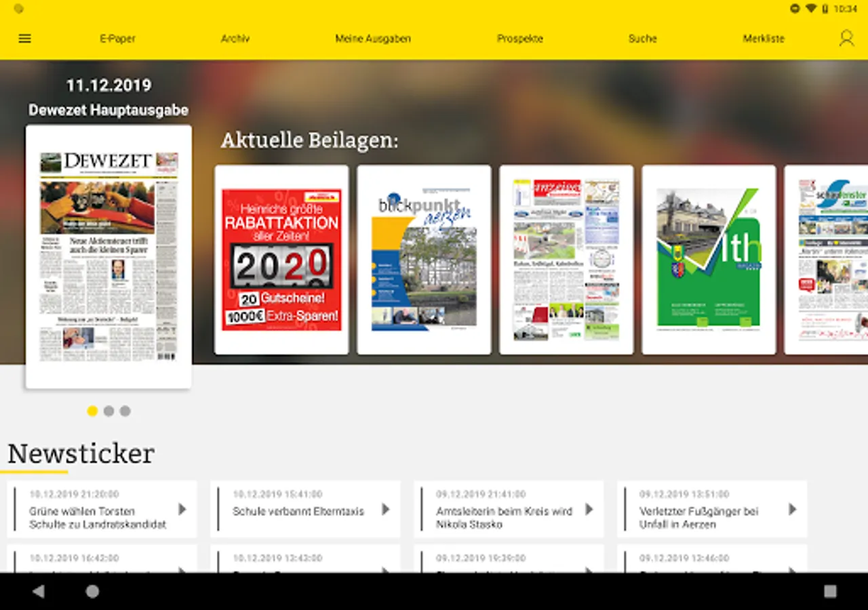Click the 09.12.2019 13:51:00 timestamp

pos(684,494)
